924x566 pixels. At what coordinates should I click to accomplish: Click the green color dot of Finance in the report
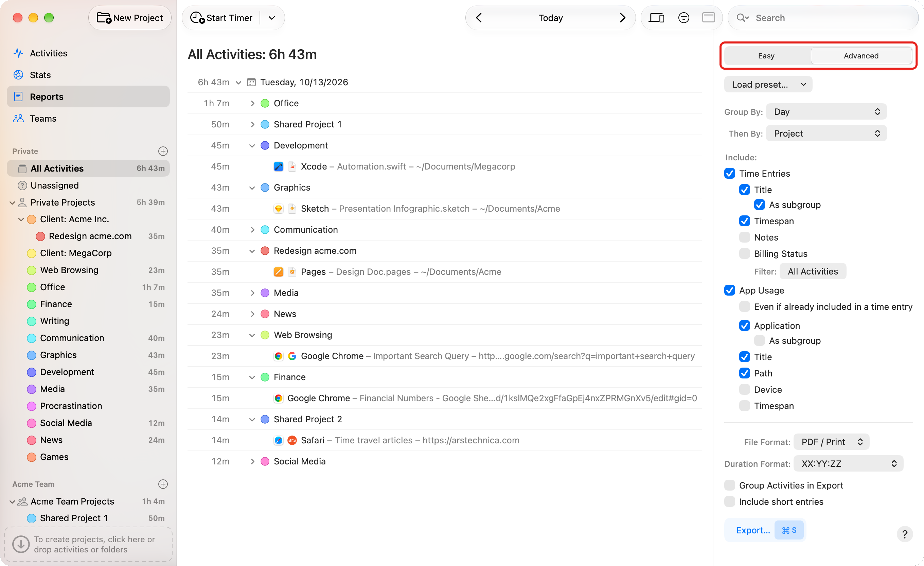(265, 377)
